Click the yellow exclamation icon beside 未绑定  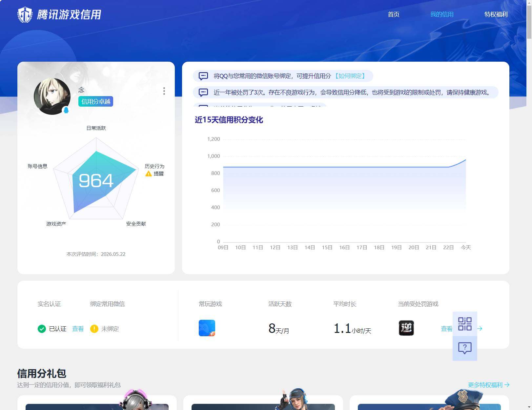(x=94, y=329)
